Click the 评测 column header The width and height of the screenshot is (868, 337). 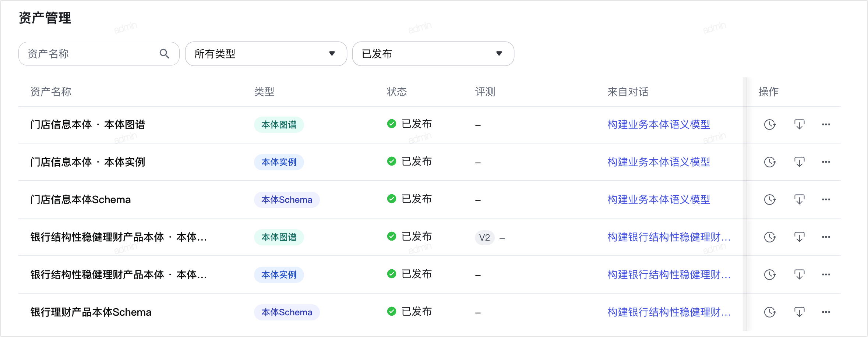(485, 92)
